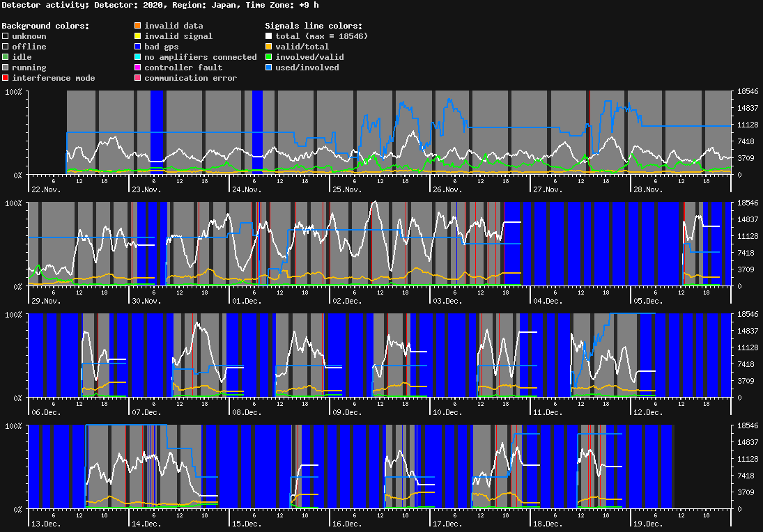This screenshot has width=763, height=532.
Task: Click the yellow invalid signal swatch
Action: (x=137, y=36)
